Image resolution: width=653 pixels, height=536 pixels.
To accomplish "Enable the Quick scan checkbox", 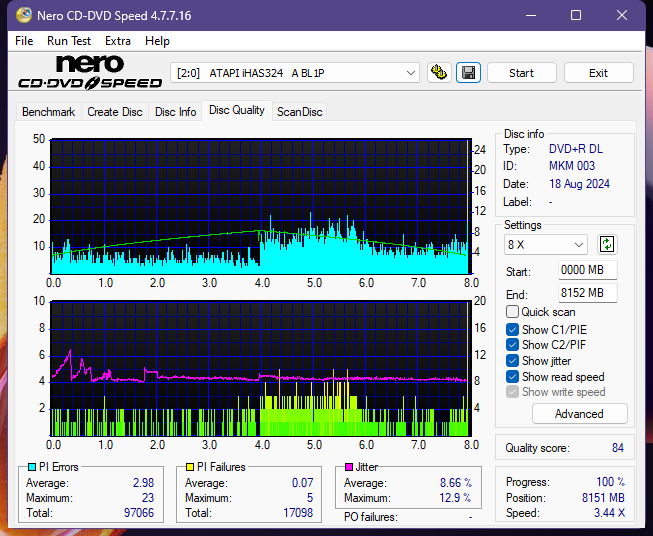I will click(512, 312).
